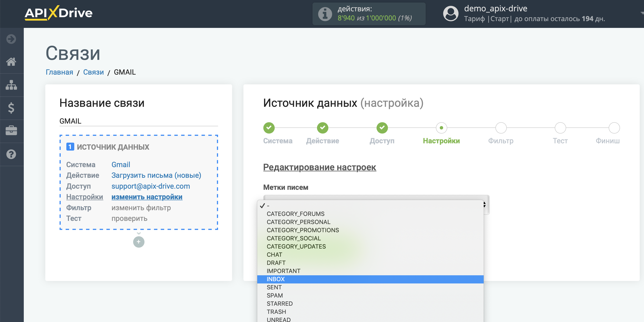Screen dimensions: 644x322
Task: Click actions counter 8'940 из 1'000'000
Action: coord(375,18)
